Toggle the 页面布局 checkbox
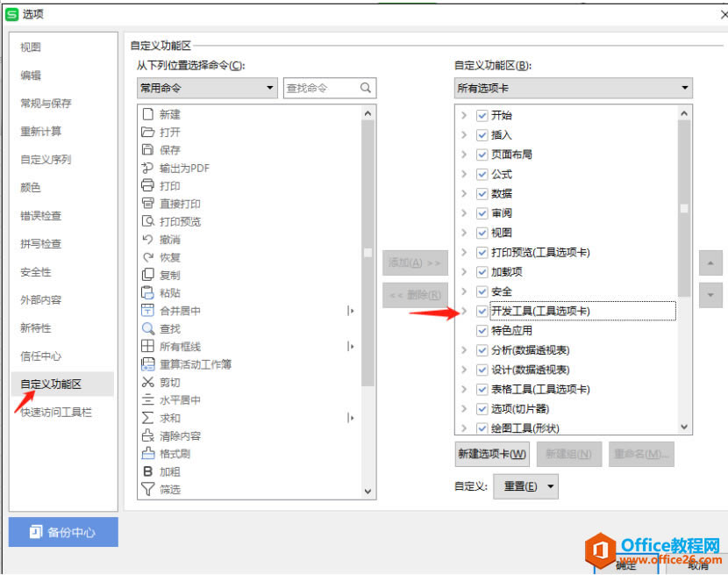 coord(482,155)
